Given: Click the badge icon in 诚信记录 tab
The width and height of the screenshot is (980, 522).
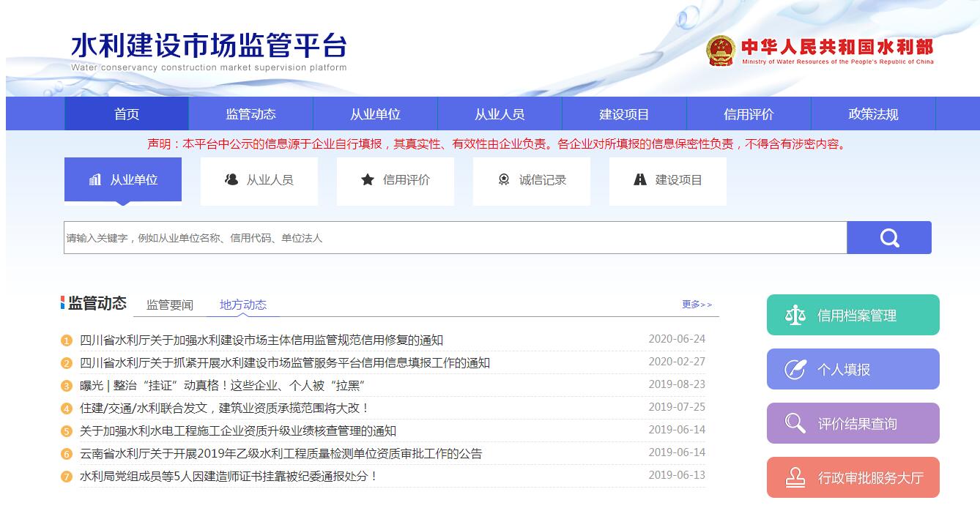Looking at the screenshot, I should click(x=504, y=179).
